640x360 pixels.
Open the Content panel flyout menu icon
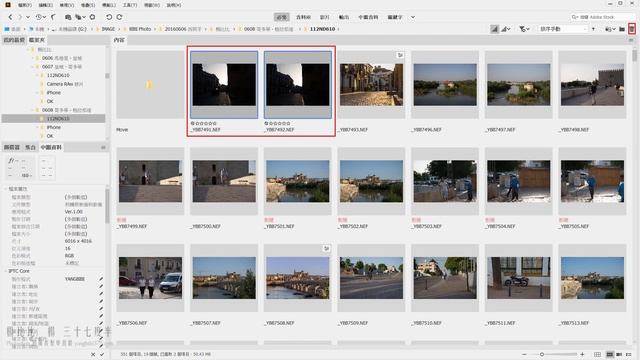pyautogui.click(x=631, y=40)
